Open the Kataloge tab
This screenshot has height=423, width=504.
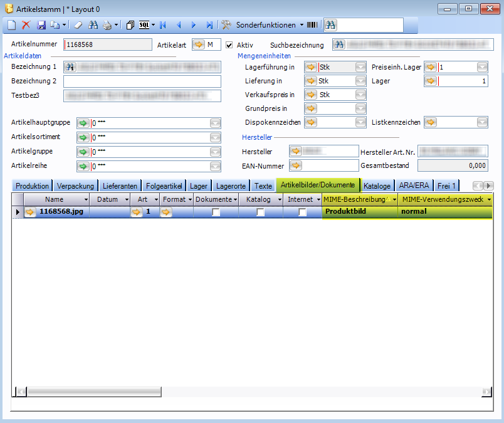point(377,186)
